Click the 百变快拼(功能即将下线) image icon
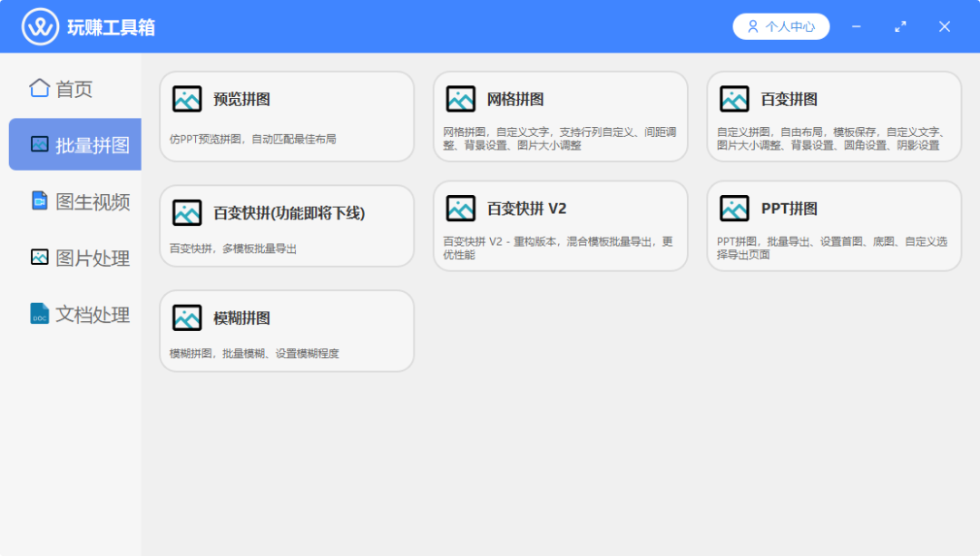The width and height of the screenshot is (980, 556). point(187,213)
